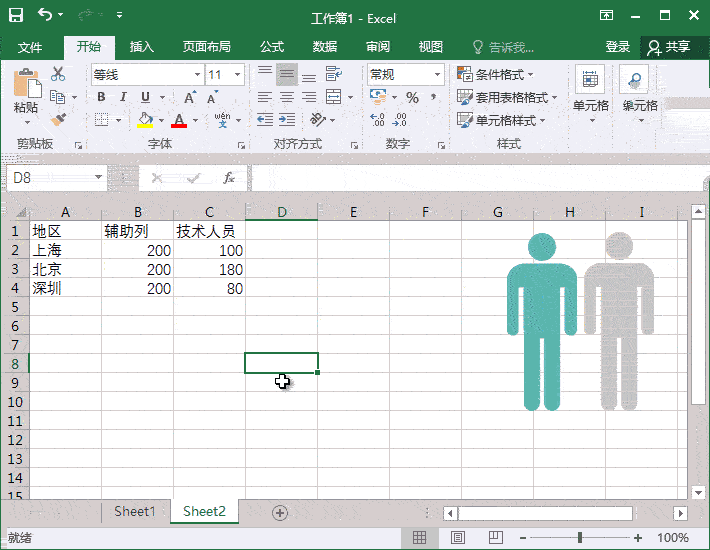Click the increase font size icon
710x550 pixels.
point(189,97)
